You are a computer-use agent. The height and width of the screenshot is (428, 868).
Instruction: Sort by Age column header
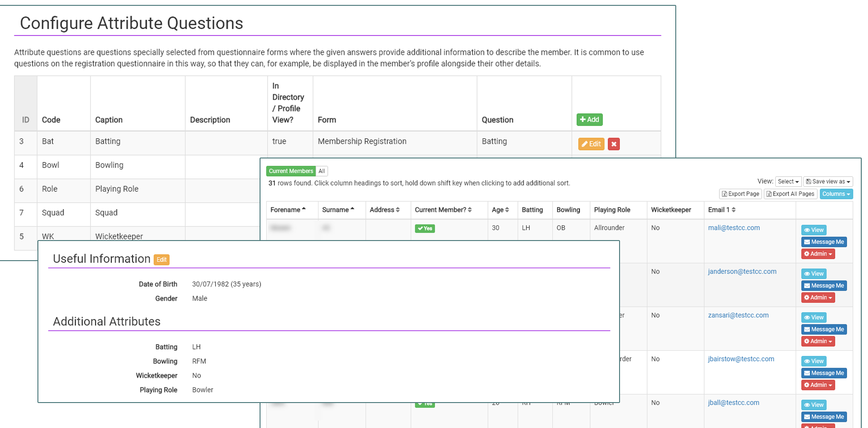[x=500, y=210]
